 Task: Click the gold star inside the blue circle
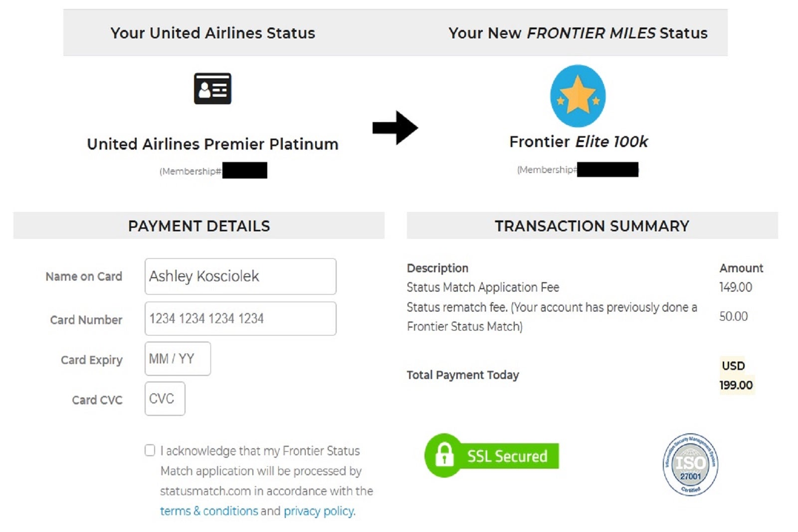pyautogui.click(x=579, y=94)
